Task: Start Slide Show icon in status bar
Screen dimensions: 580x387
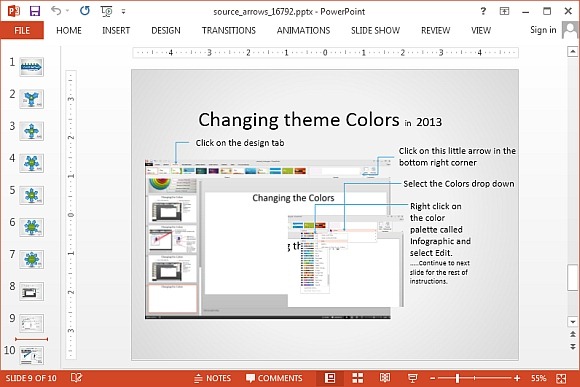Action: click(x=412, y=378)
